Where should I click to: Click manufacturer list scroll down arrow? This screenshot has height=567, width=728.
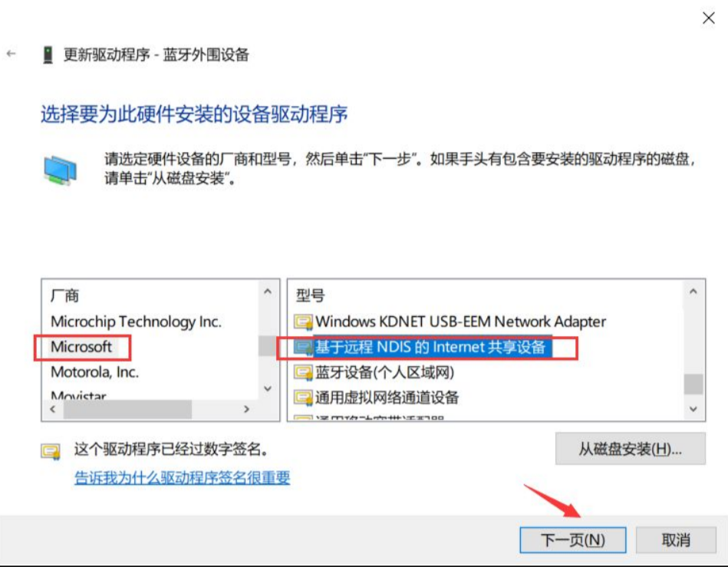pyautogui.click(x=268, y=389)
